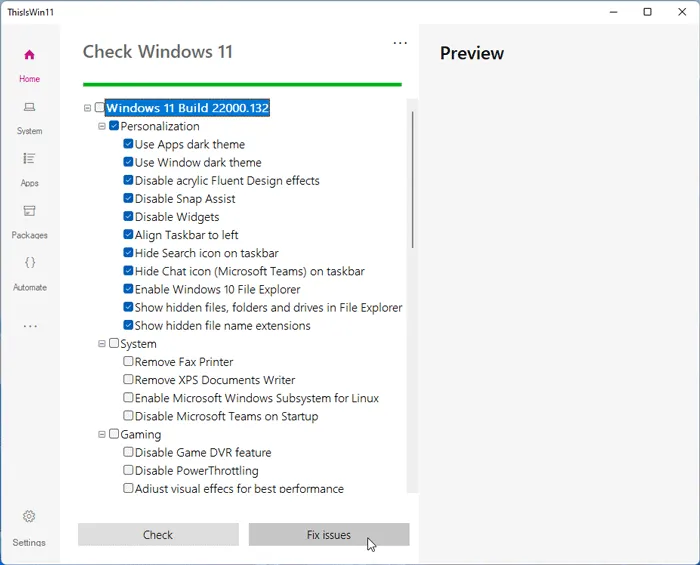
Task: Collapse the System tree group
Action: click(102, 344)
